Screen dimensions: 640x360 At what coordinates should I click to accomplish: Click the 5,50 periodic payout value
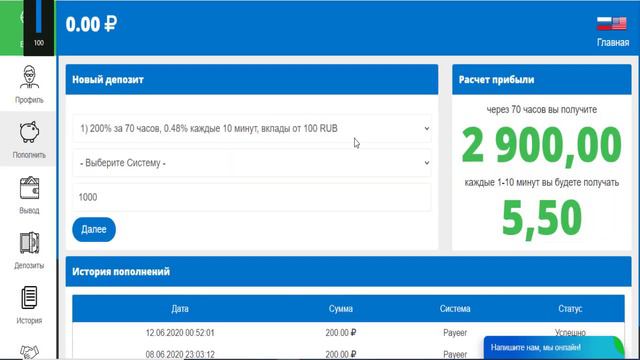[542, 218]
